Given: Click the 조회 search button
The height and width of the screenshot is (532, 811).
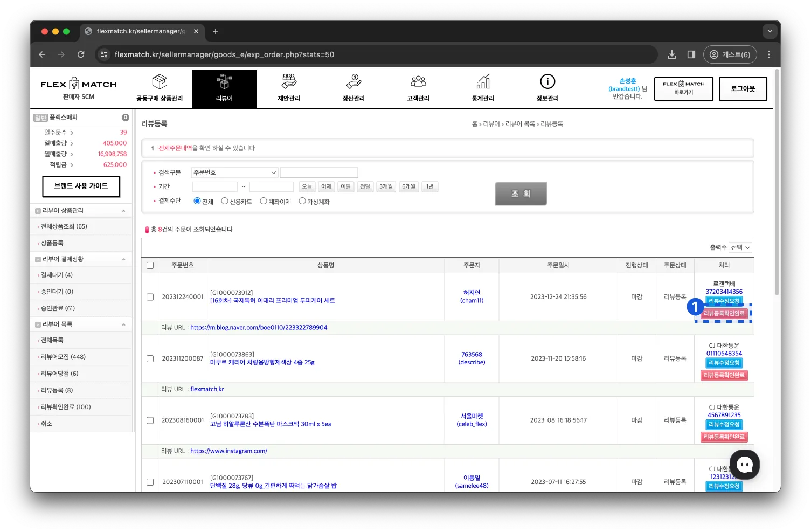Looking at the screenshot, I should (x=521, y=194).
